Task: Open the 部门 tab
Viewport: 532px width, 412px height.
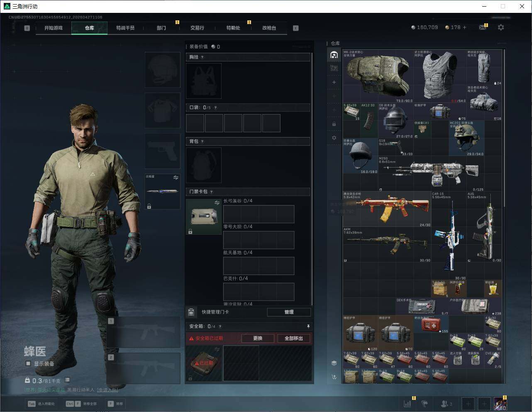Action: click(161, 28)
